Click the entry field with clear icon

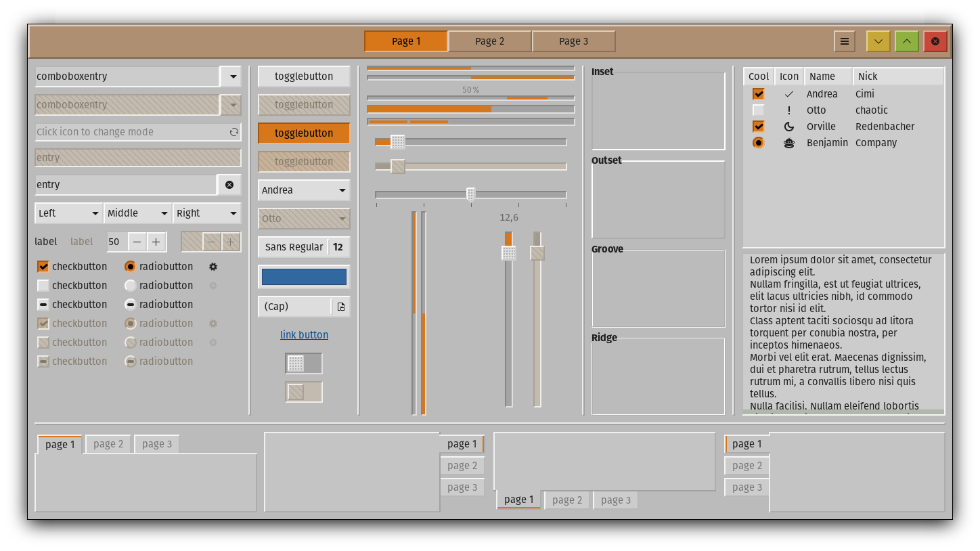[x=126, y=185]
